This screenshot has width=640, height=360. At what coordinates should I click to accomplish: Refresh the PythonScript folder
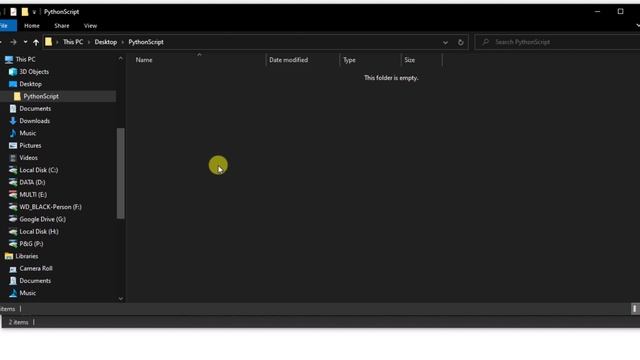460,42
